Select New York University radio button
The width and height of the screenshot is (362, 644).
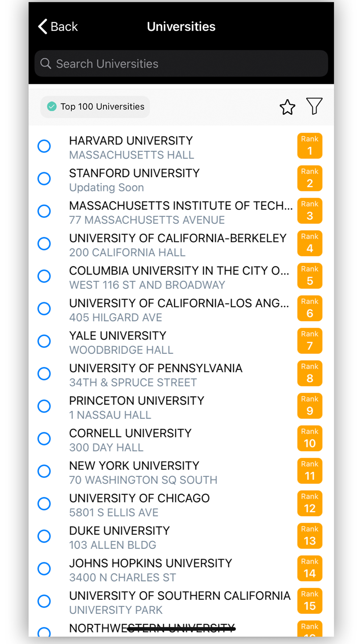pyautogui.click(x=44, y=471)
